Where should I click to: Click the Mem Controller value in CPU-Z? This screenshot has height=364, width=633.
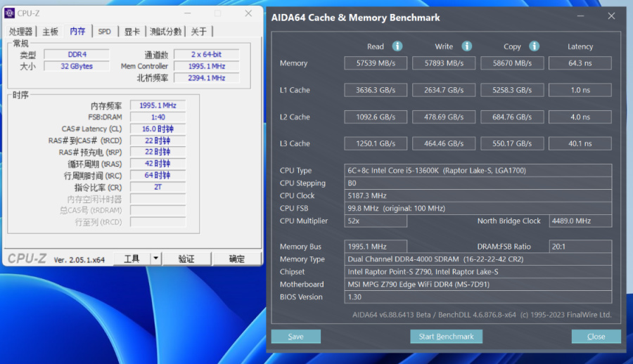click(x=206, y=66)
